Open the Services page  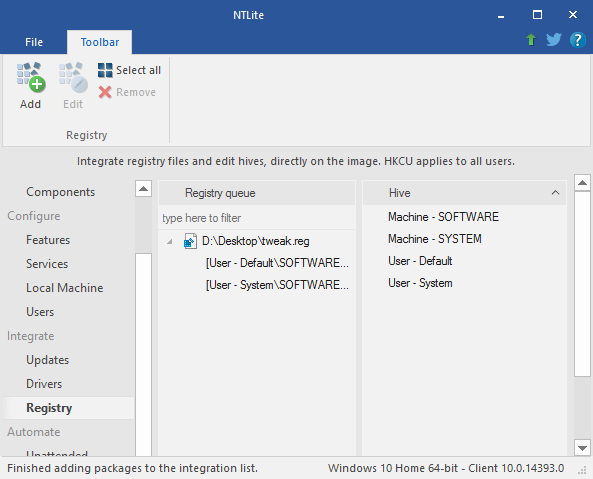point(47,264)
